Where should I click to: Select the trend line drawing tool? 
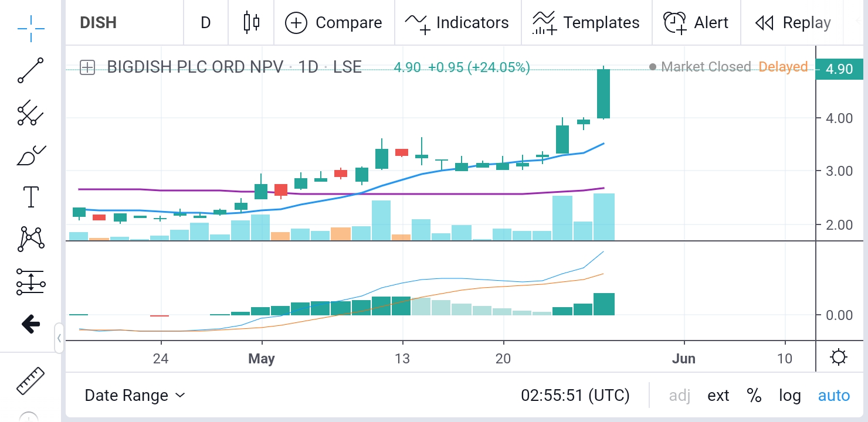point(30,70)
